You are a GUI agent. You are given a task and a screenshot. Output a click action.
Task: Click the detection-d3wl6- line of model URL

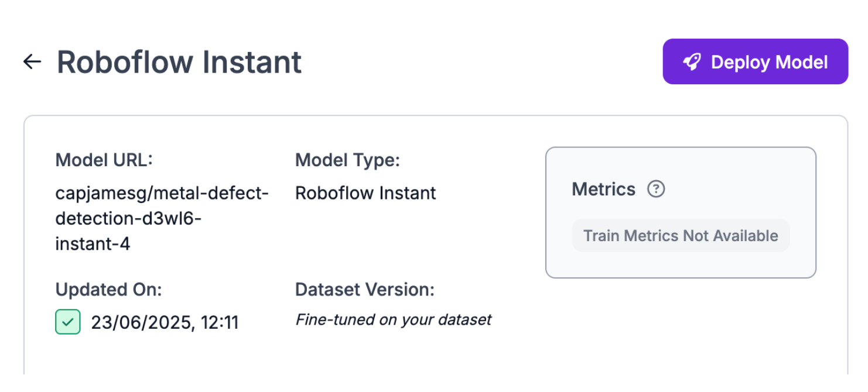(x=128, y=219)
